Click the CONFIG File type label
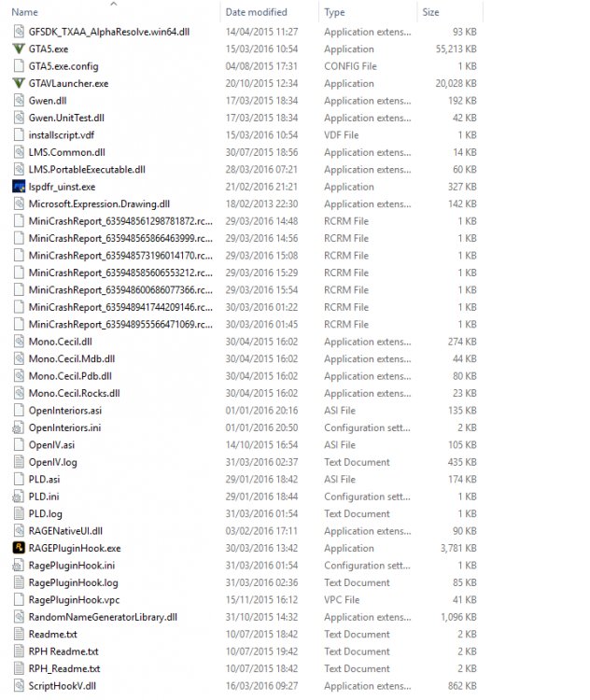The height and width of the screenshot is (700, 590). click(351, 66)
